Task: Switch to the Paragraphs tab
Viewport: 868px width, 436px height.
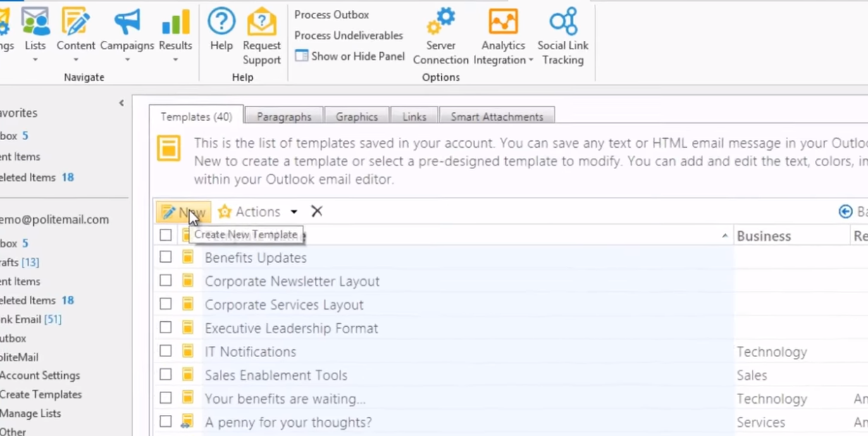Action: pyautogui.click(x=284, y=116)
